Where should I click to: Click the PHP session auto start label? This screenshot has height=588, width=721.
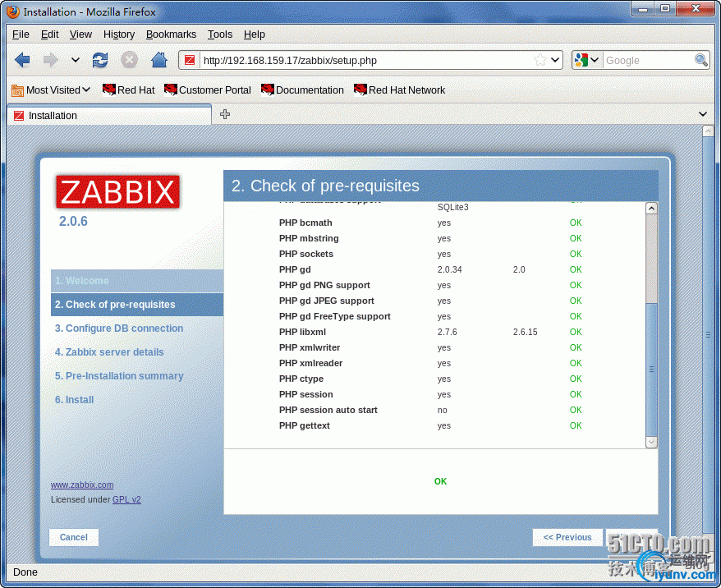(328, 410)
